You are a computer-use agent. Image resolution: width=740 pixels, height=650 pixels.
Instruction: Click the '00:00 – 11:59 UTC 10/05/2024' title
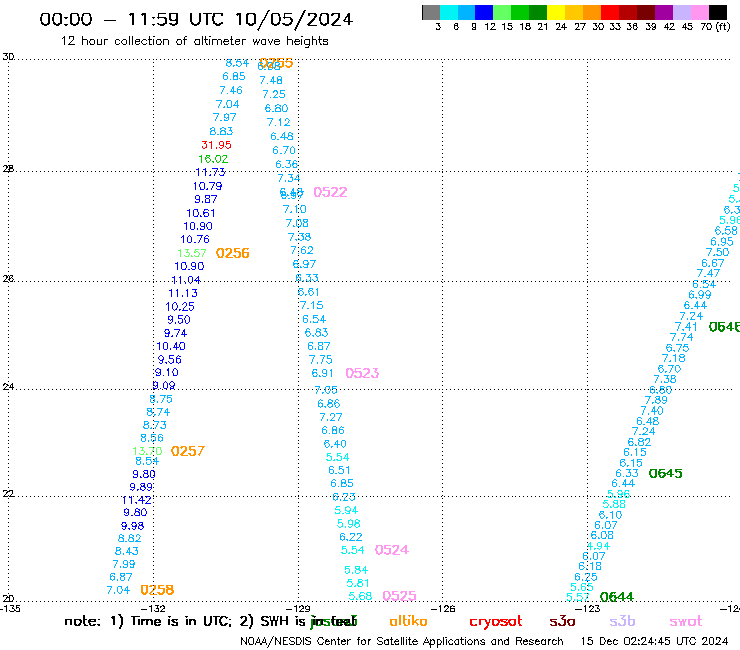(196, 20)
